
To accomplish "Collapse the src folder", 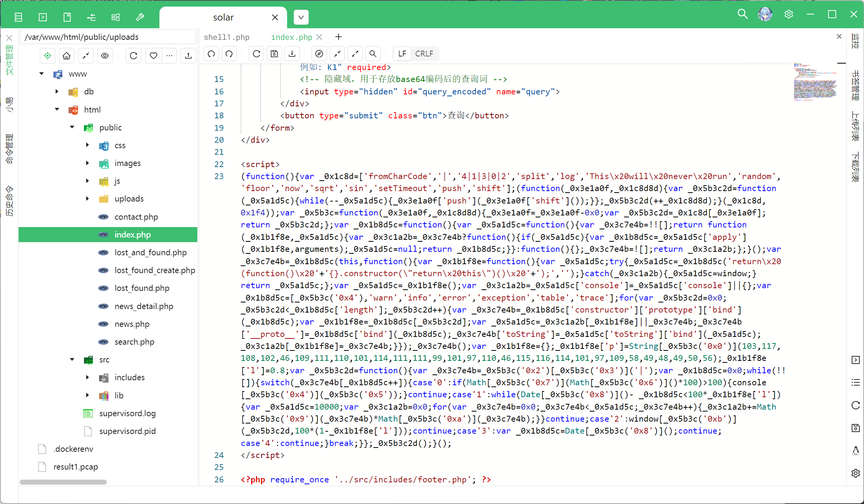I will click(72, 360).
